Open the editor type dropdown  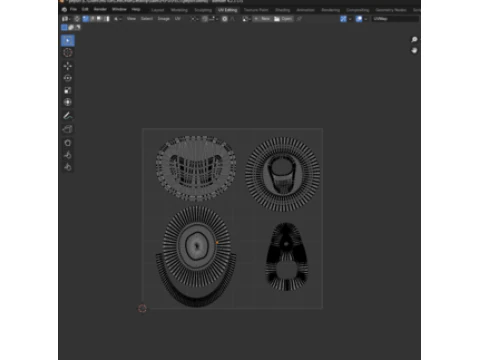click(66, 19)
